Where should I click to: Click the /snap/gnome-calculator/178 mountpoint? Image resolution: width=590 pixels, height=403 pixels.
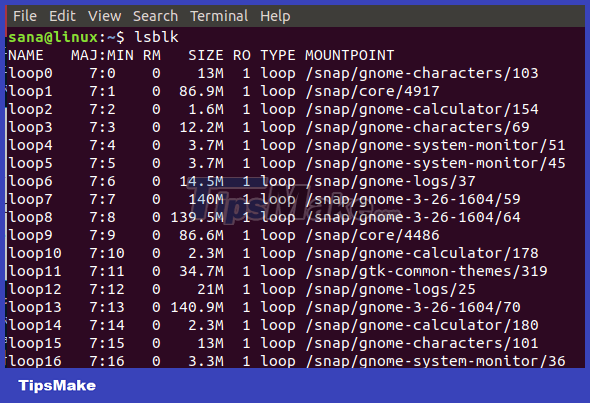tap(422, 253)
